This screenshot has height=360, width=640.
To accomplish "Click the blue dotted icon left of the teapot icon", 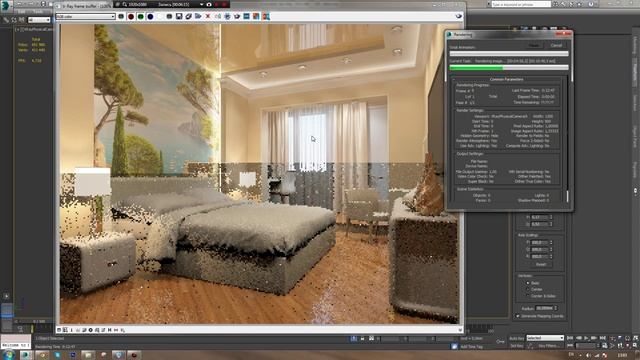I will pos(227,16).
